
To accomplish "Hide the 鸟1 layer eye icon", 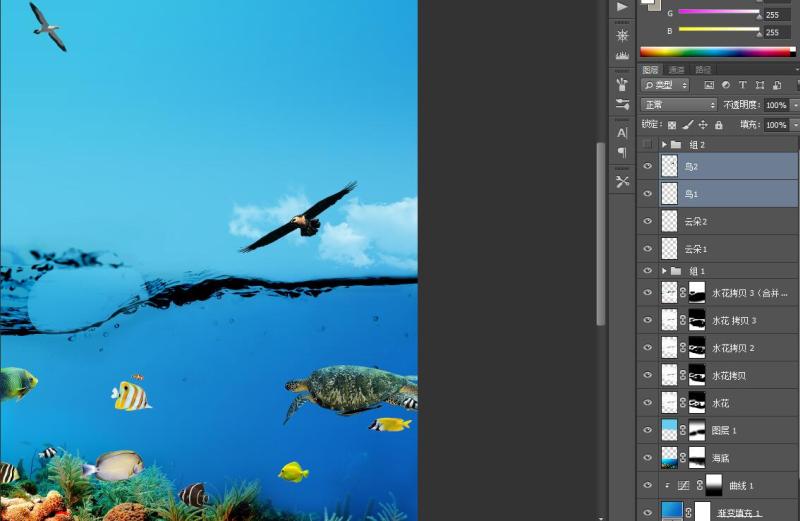I will coord(647,194).
